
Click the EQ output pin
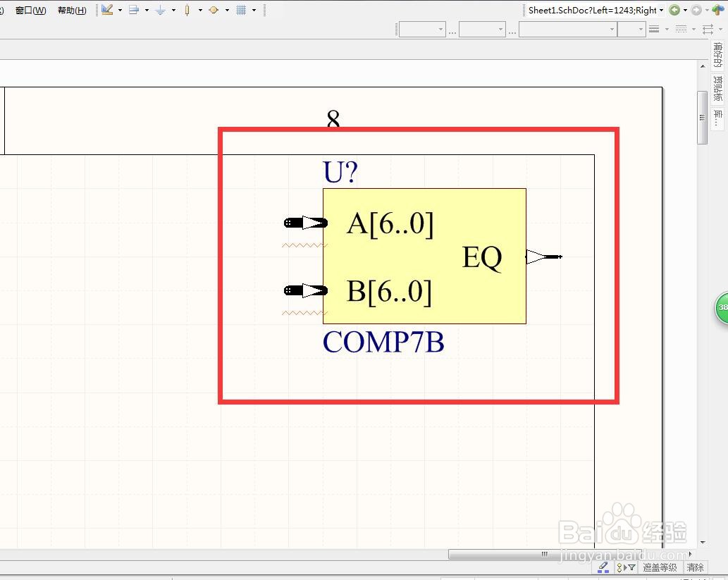(x=543, y=257)
